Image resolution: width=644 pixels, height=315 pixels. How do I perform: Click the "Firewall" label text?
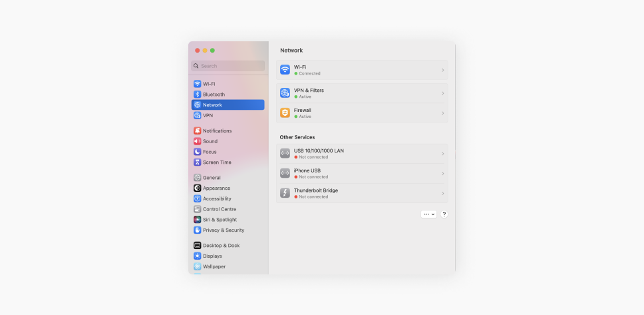(x=302, y=110)
